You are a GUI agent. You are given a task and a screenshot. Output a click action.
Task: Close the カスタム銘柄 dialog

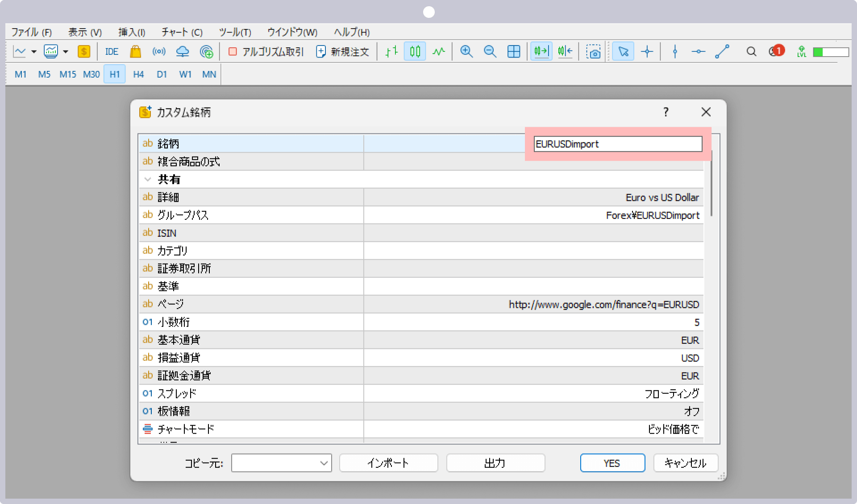[x=706, y=112]
